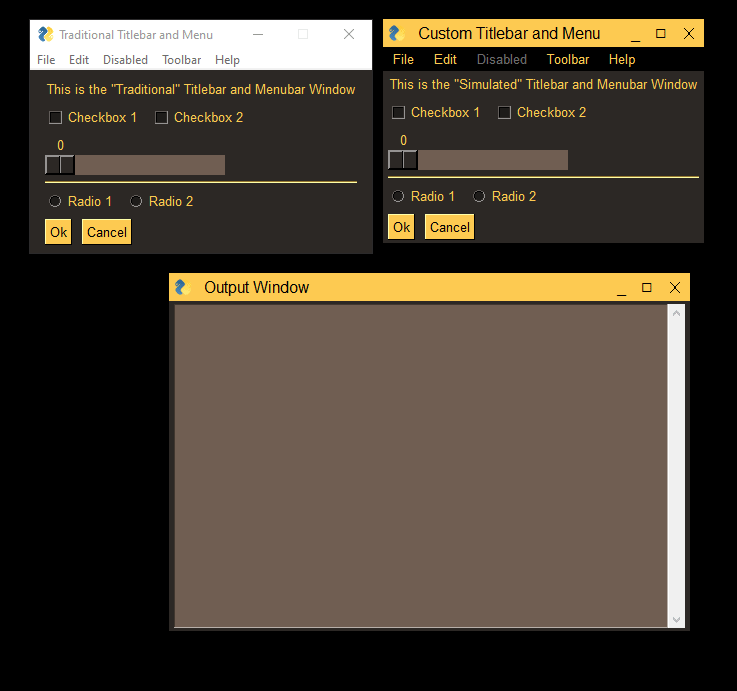
Task: Click Cancel button in Simulated window
Action: point(450,228)
